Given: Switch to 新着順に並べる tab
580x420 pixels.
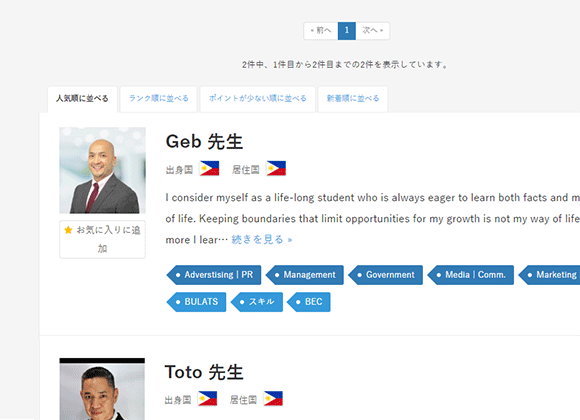Looking at the screenshot, I should [353, 98].
